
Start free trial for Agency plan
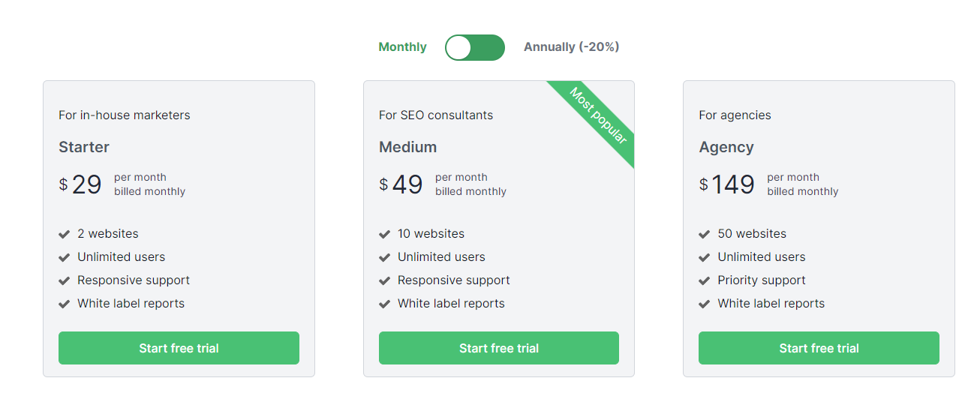[819, 348]
